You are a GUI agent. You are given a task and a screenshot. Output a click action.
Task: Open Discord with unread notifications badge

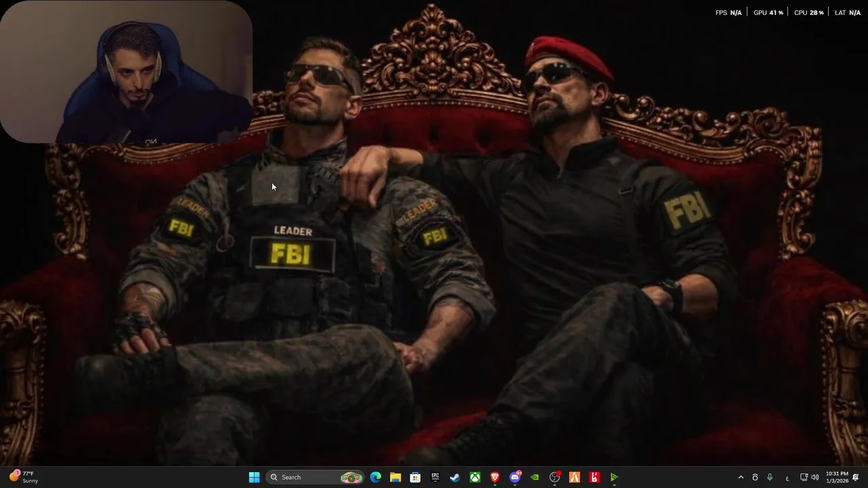point(515,477)
